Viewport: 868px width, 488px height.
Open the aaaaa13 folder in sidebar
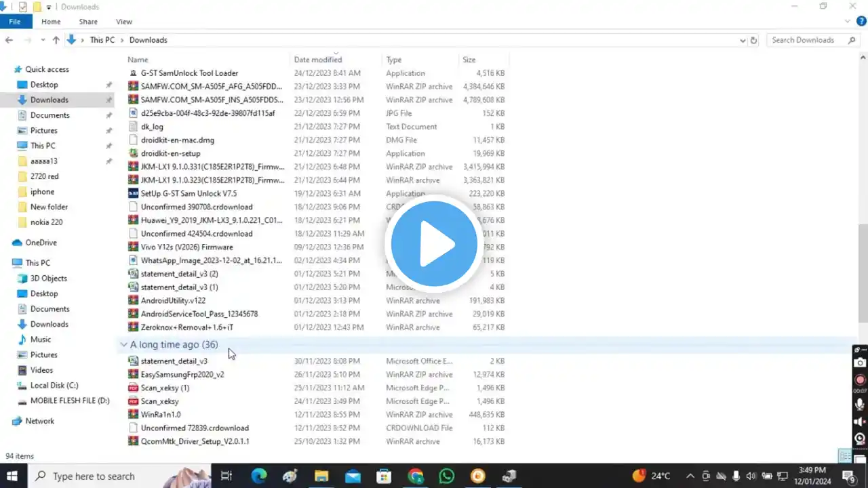(44, 161)
